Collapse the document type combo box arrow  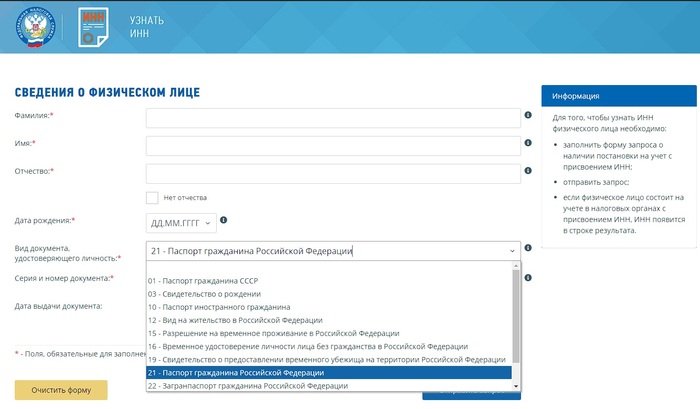tap(512, 251)
